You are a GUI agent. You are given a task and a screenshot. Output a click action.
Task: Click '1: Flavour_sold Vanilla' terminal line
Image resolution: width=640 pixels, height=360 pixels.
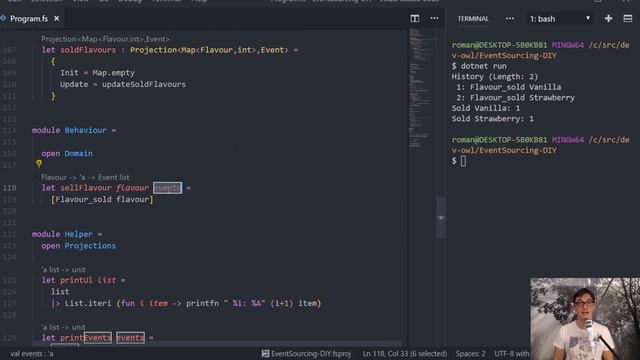tap(509, 87)
